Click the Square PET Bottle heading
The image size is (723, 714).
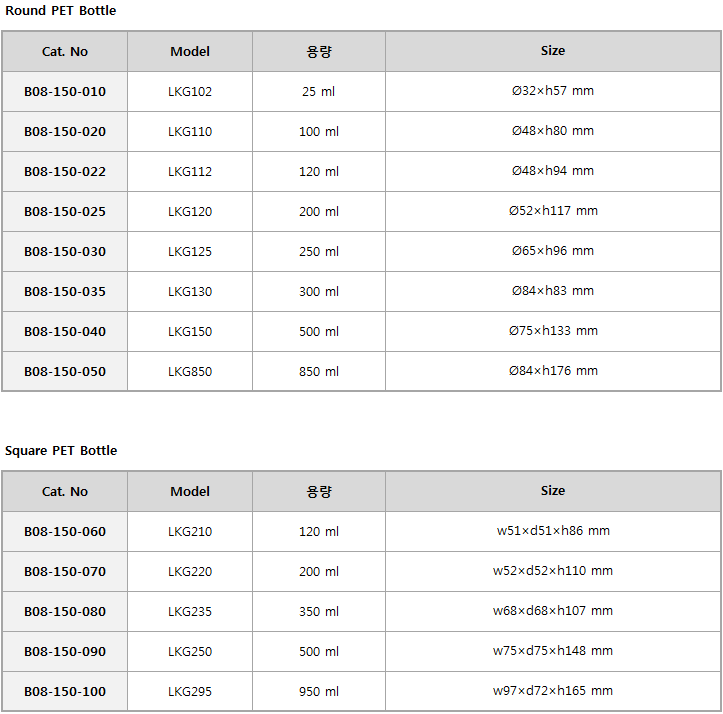pyautogui.click(x=61, y=451)
